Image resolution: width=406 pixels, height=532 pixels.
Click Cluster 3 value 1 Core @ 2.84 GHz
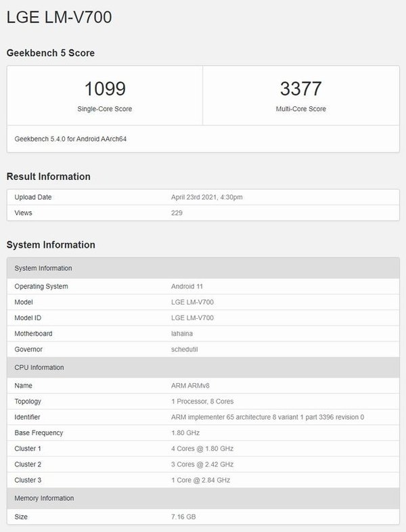(201, 480)
